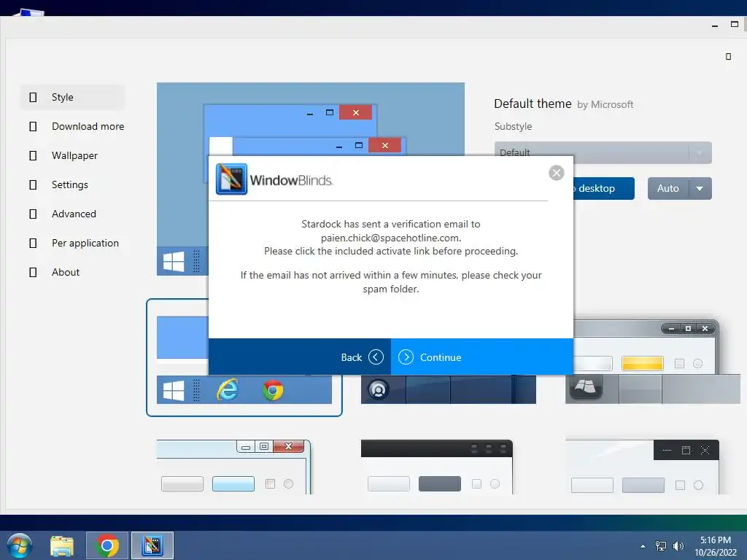The height and width of the screenshot is (560, 747).
Task: Click the About sidebar icon
Action: (x=33, y=273)
